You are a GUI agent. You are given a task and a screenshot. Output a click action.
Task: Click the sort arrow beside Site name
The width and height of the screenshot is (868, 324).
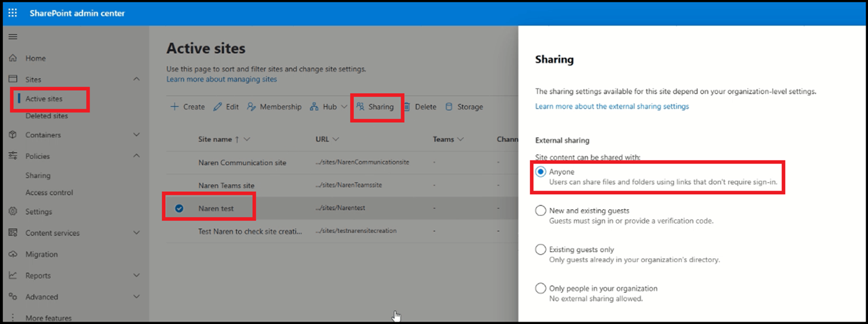[237, 139]
